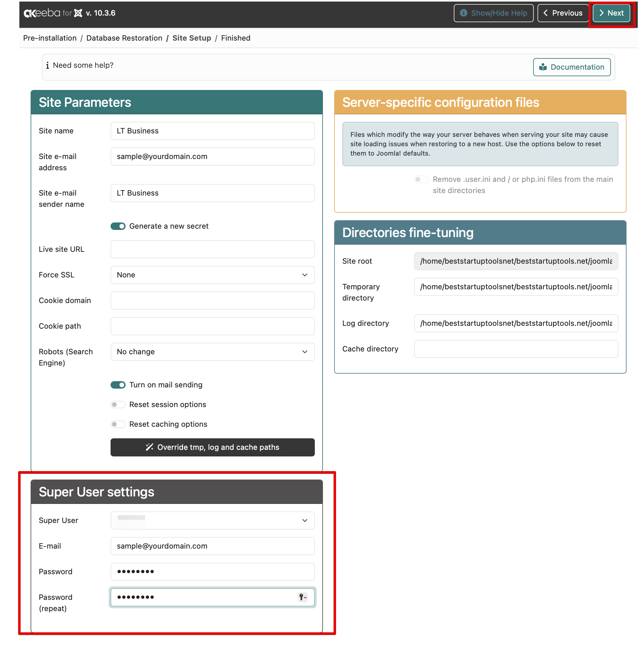Toggle Generate a new secret switch
This screenshot has width=644, height=647.
[118, 226]
